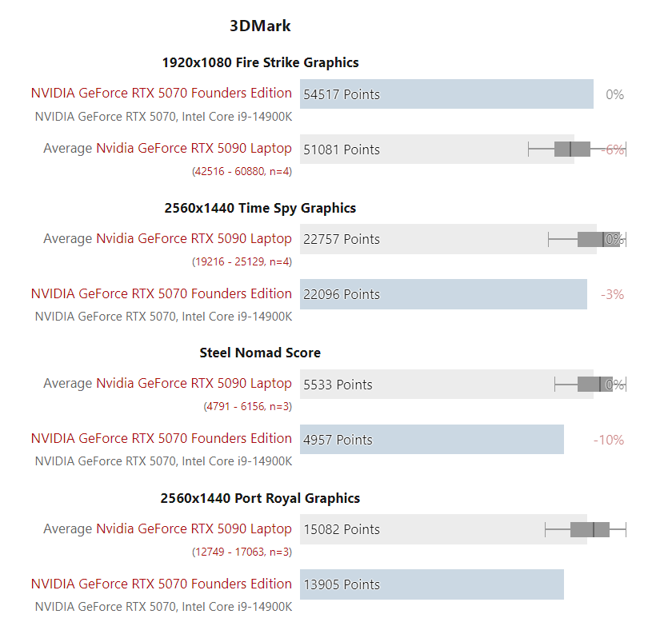672x638 pixels.
Task: Open RTX 5070 Founders Edition link under Port Royal
Action: coord(161,584)
